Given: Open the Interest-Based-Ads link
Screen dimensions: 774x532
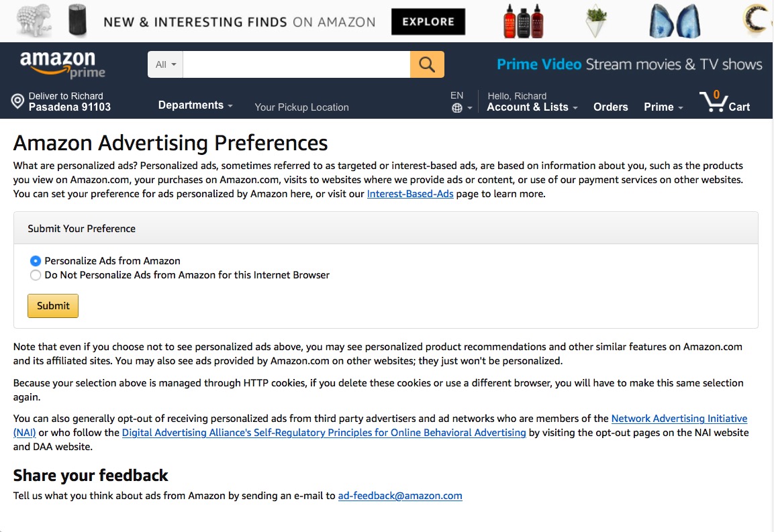Looking at the screenshot, I should 410,194.
